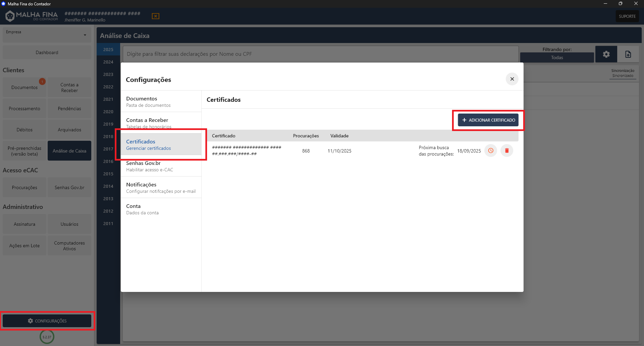Open the Empresa dropdown
The height and width of the screenshot is (346, 644).
[47, 35]
